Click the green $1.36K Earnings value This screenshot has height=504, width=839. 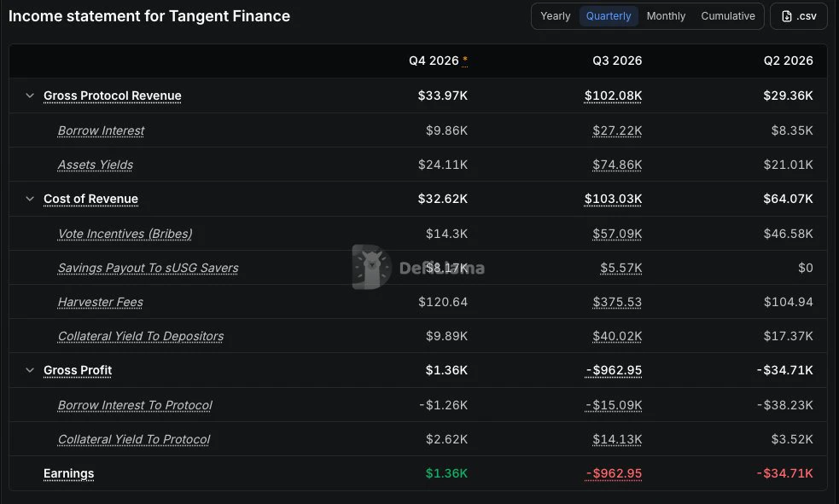coord(446,473)
